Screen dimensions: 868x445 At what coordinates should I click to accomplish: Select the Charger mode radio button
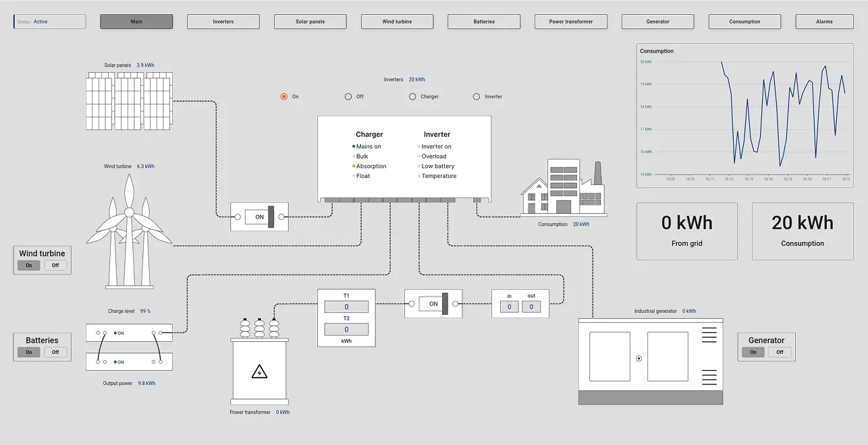[412, 96]
